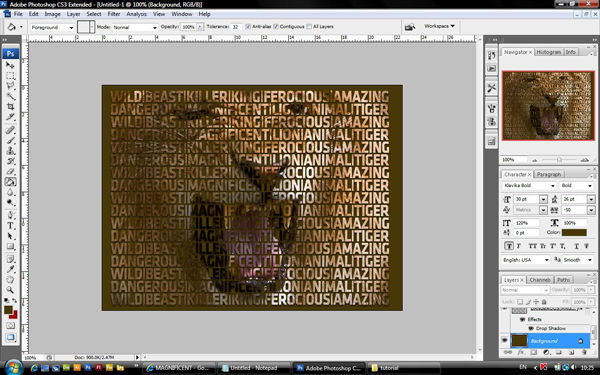Select the Blur tool
This screenshot has height=375, width=600.
10,192
